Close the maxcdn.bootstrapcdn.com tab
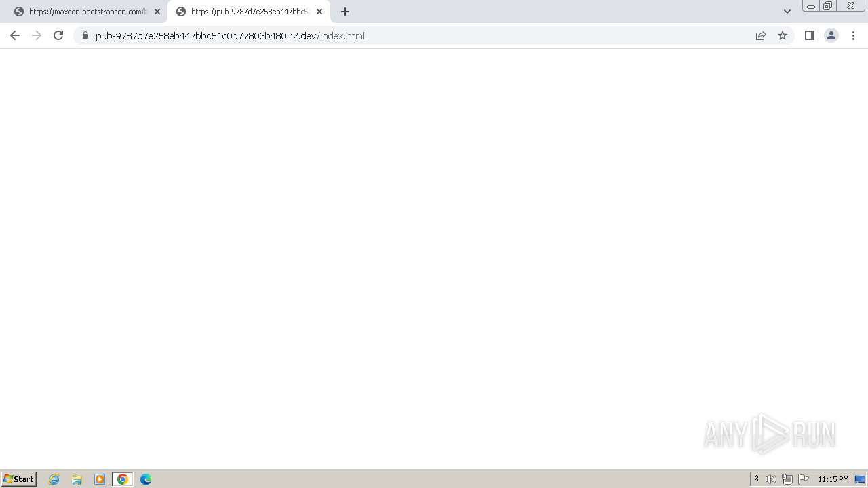The width and height of the screenshot is (868, 488). [x=157, y=12]
